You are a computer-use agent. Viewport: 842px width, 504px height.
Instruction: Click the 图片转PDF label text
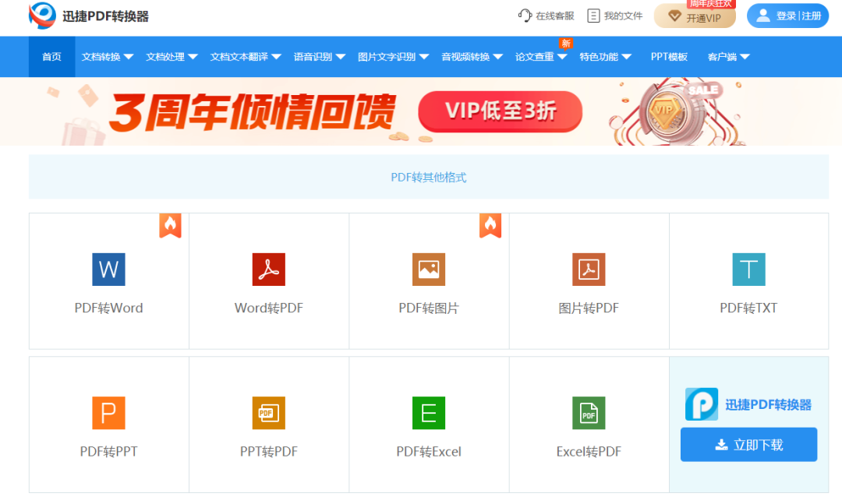click(589, 308)
